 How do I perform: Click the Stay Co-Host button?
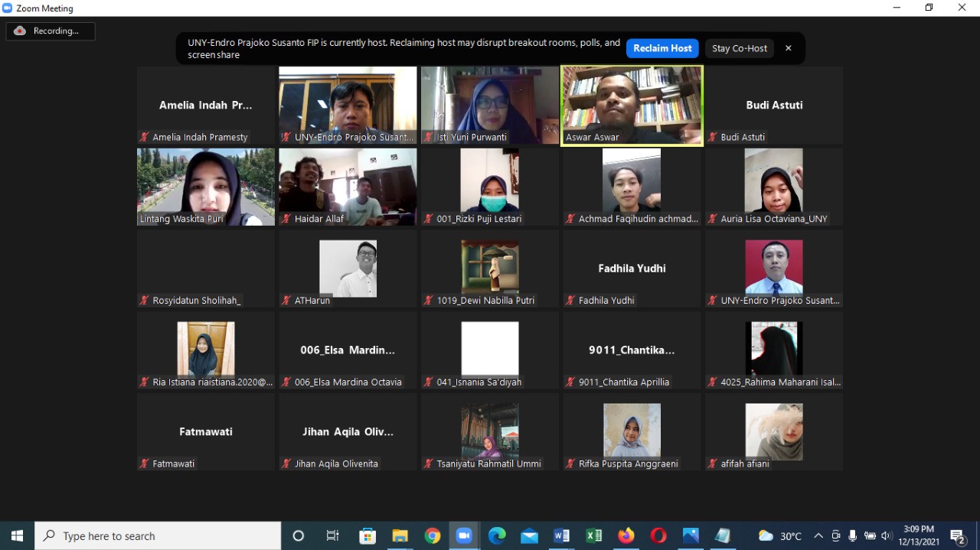coord(740,48)
